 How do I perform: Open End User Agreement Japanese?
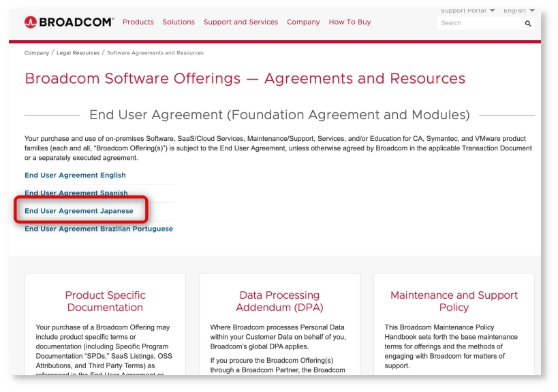click(78, 211)
